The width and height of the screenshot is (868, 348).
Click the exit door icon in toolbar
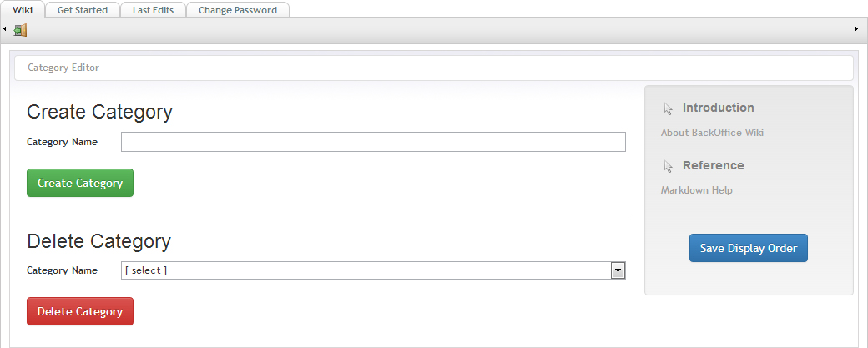[21, 30]
